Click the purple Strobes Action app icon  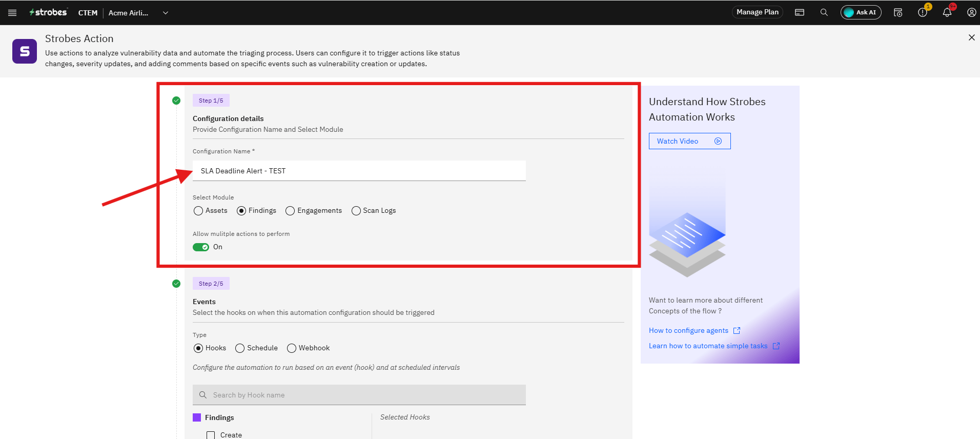25,51
